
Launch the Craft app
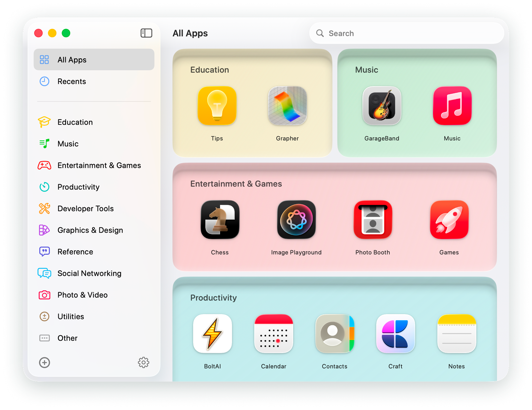click(395, 334)
